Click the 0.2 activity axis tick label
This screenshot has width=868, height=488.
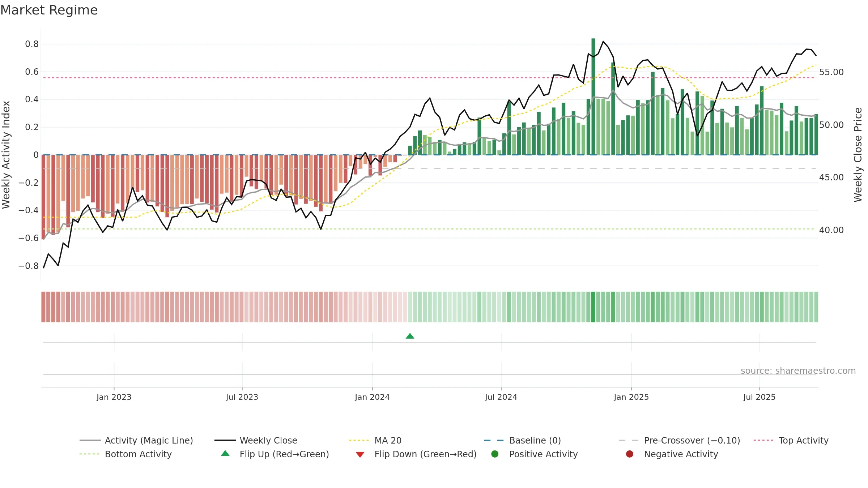(32, 127)
